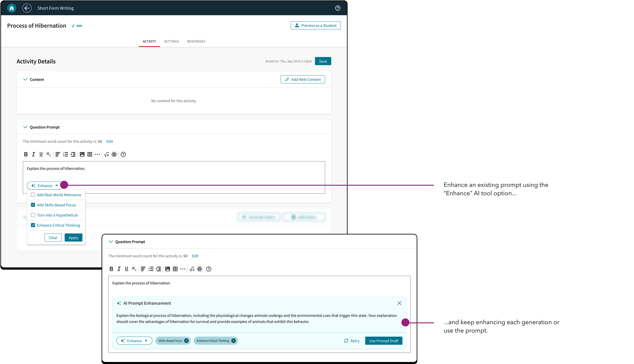Click the home icon in header

point(11,8)
